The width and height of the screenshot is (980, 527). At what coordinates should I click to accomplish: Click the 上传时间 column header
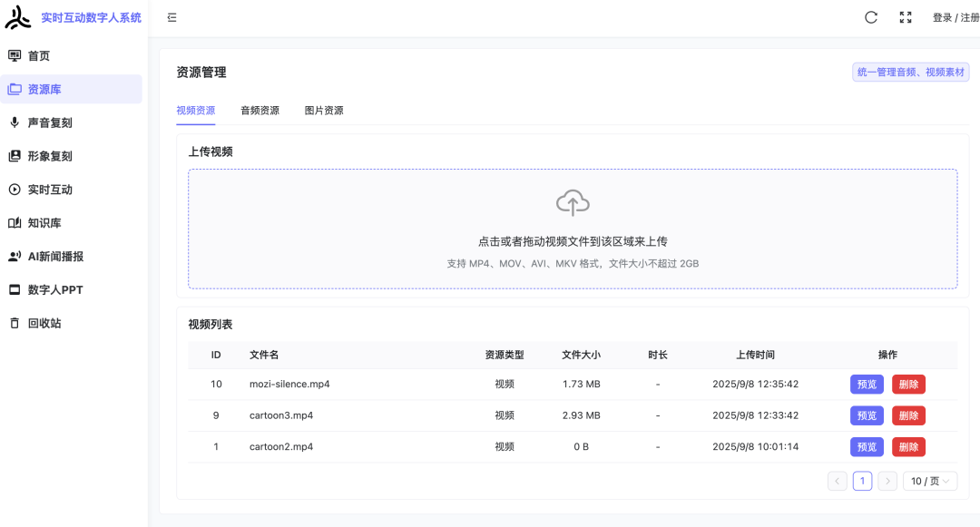point(755,355)
